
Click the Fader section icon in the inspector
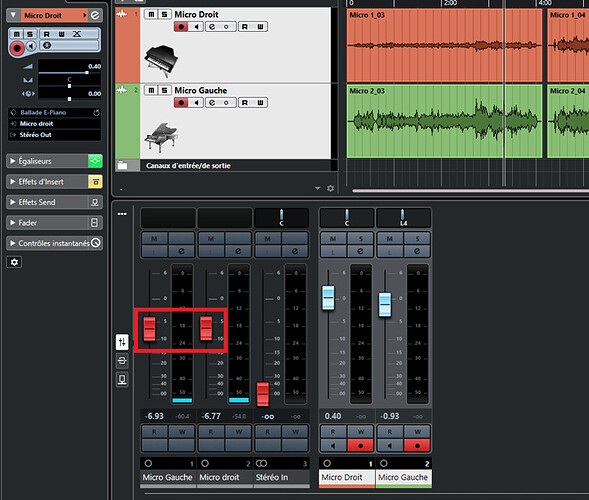coord(95,223)
